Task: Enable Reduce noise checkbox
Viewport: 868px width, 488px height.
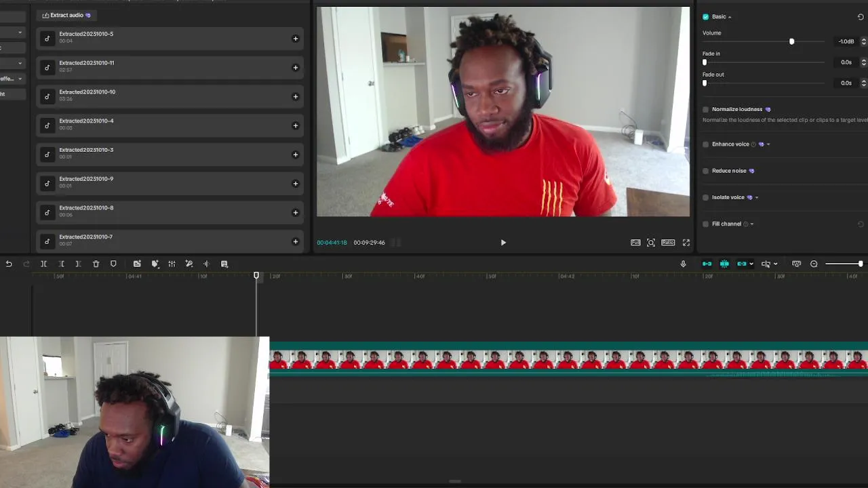Action: [705, 171]
